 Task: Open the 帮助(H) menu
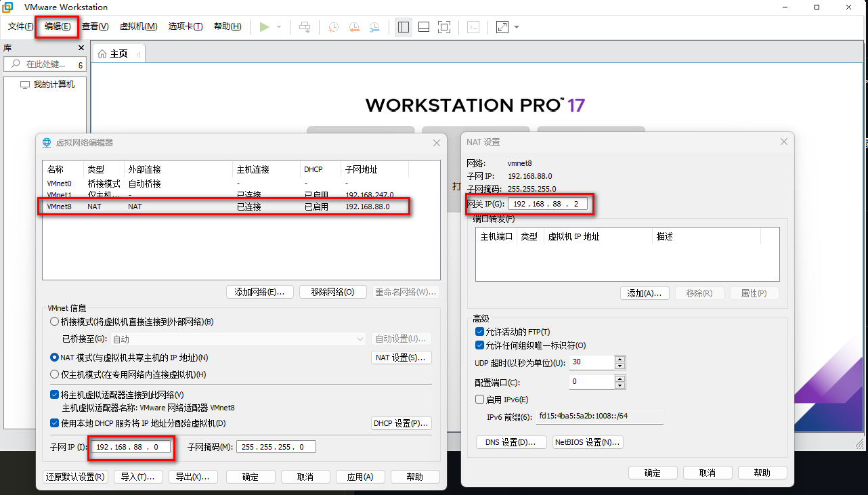(x=227, y=26)
